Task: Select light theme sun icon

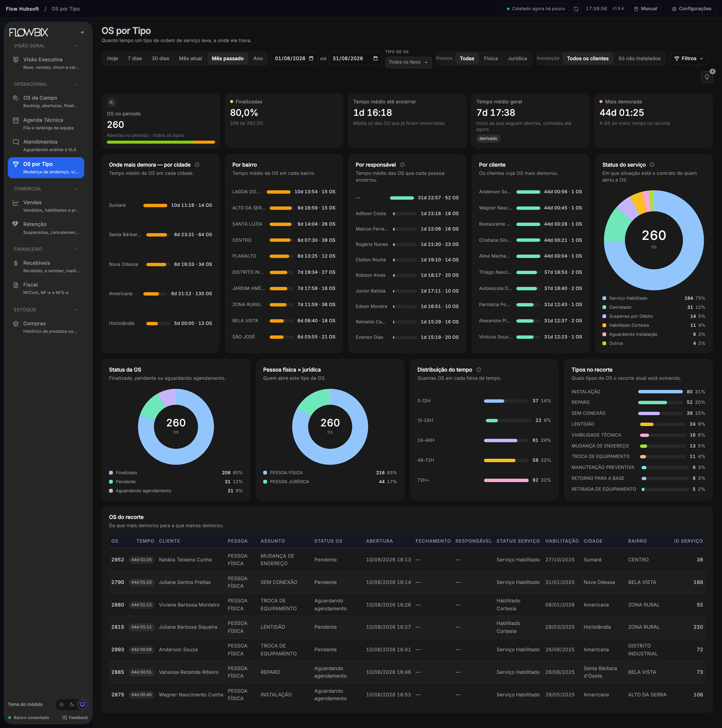Action: (61, 704)
